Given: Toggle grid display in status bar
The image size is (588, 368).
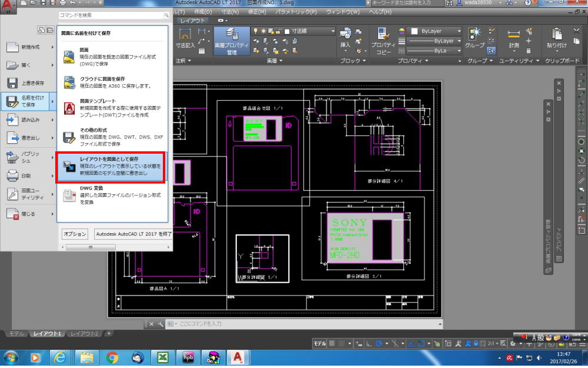Looking at the screenshot, I should [332, 343].
